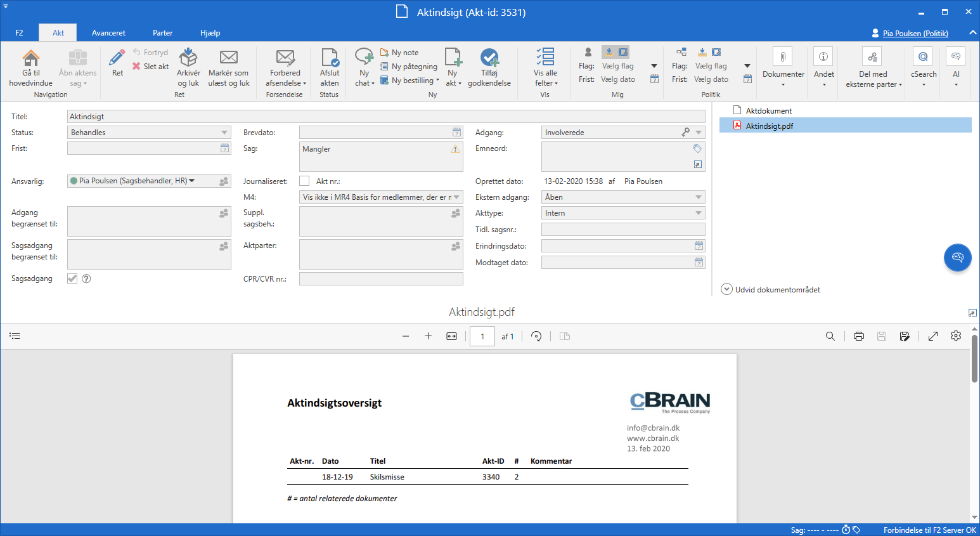
Task: Open the PDF viewer search magnifier
Action: (830, 336)
